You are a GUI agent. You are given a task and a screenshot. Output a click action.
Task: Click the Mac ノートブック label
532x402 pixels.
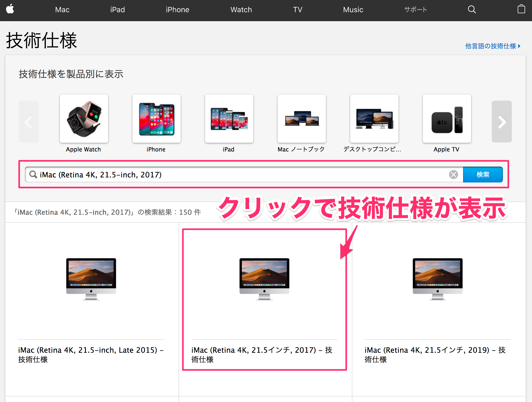301,149
